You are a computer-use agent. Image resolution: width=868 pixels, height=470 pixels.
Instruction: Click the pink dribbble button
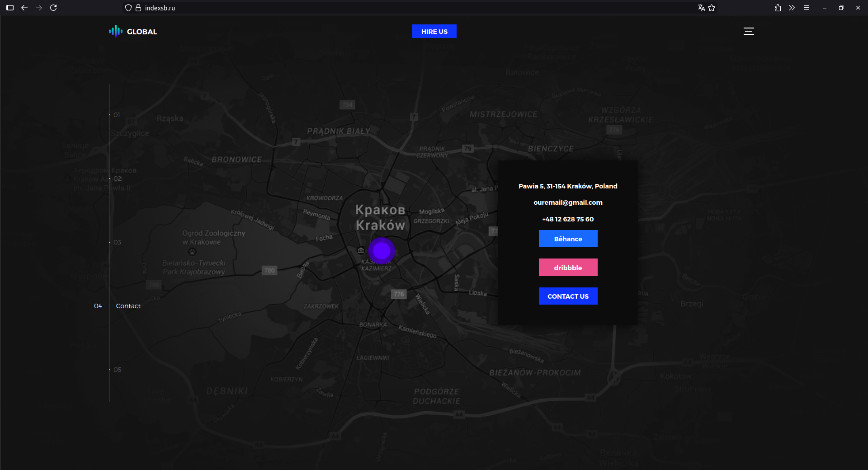(x=568, y=268)
